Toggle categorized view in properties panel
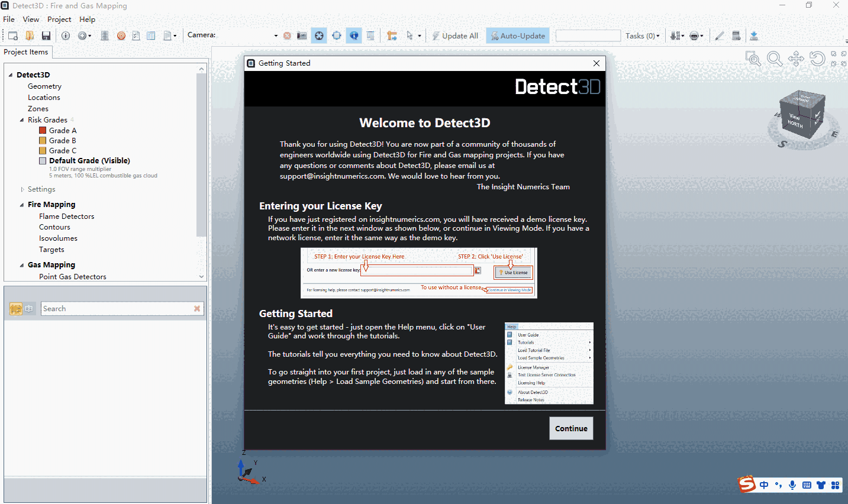Screen dimensions: 848x504 tap(16, 309)
